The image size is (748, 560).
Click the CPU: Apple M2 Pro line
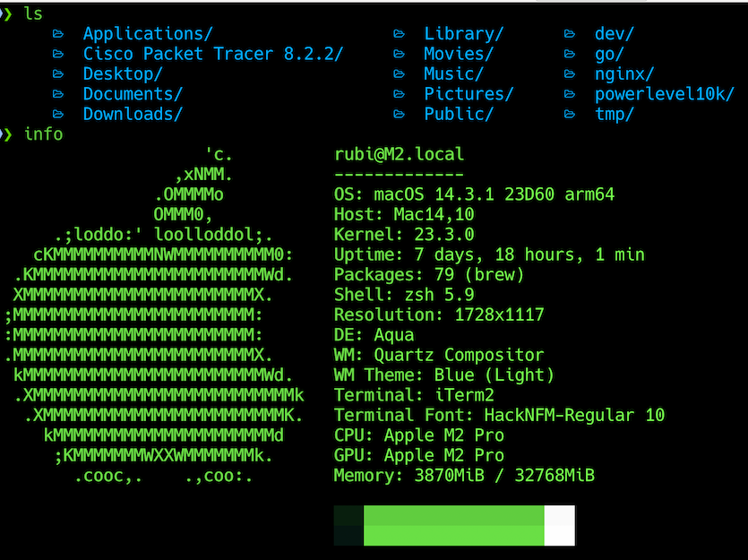[x=419, y=435]
